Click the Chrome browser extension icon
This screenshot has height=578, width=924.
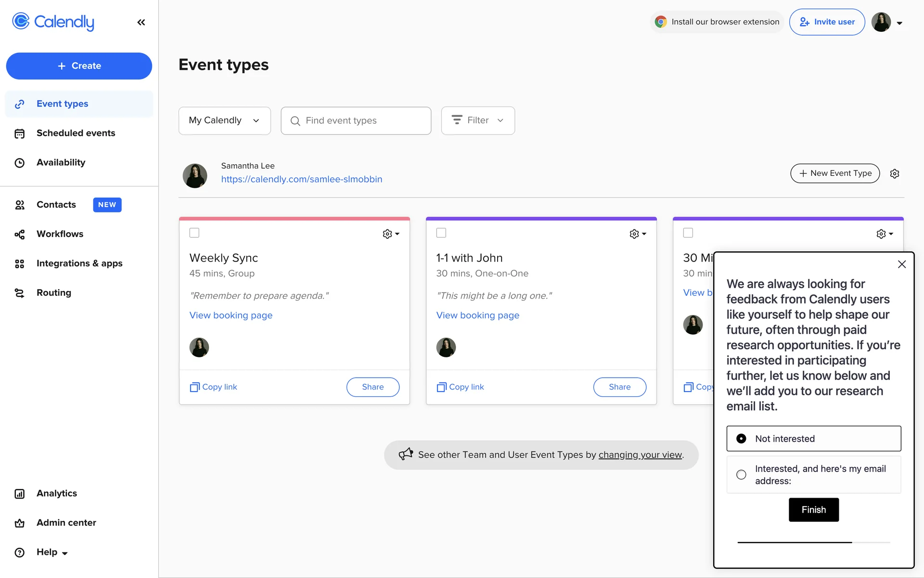click(x=661, y=22)
